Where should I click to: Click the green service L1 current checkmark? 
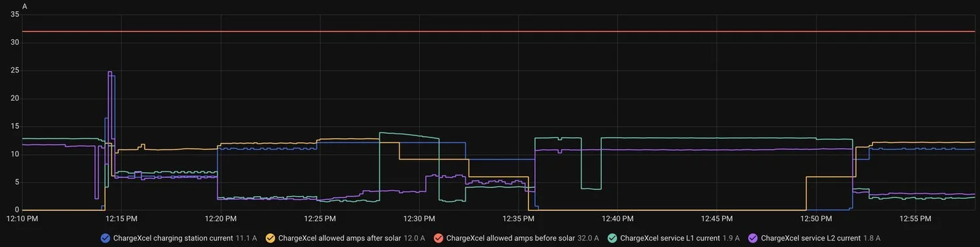[x=612, y=239]
